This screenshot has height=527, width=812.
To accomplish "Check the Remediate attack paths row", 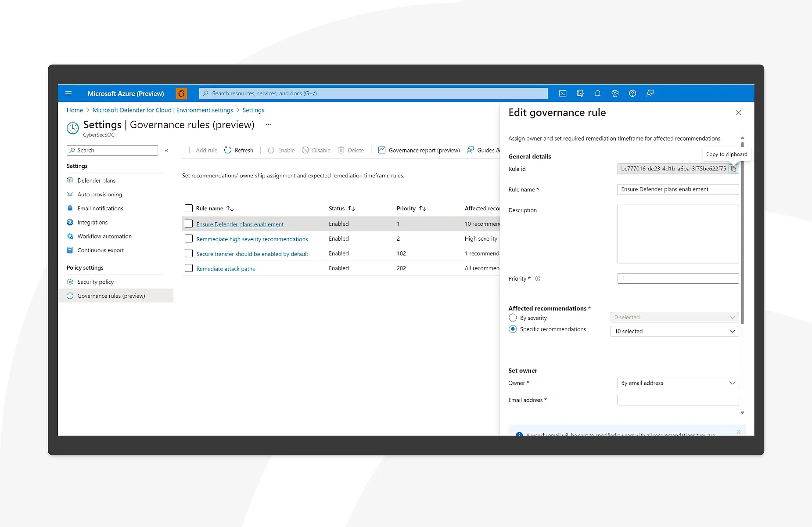I will coord(189,268).
